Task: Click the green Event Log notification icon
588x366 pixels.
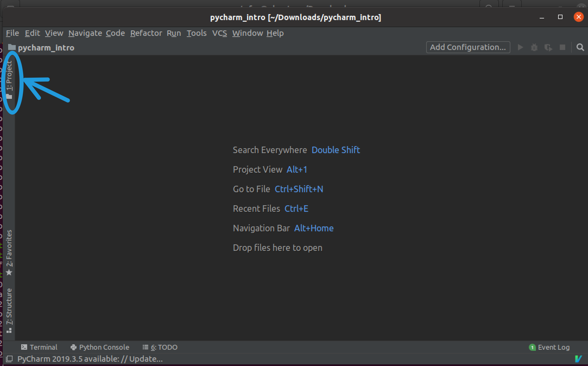Action: [533, 347]
